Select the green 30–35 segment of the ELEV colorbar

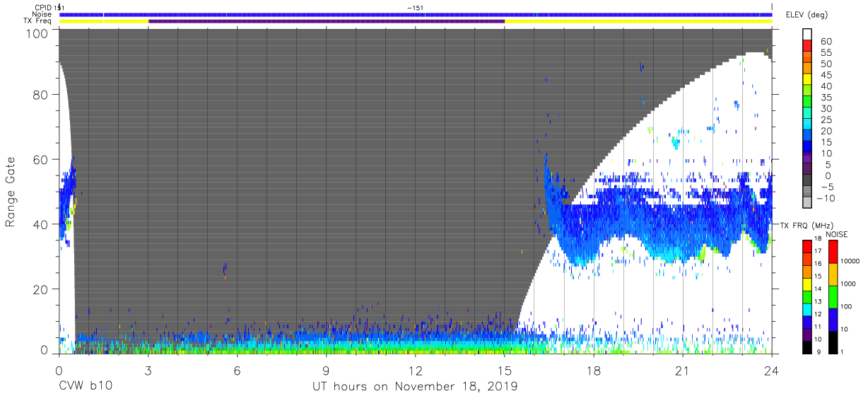809,103
